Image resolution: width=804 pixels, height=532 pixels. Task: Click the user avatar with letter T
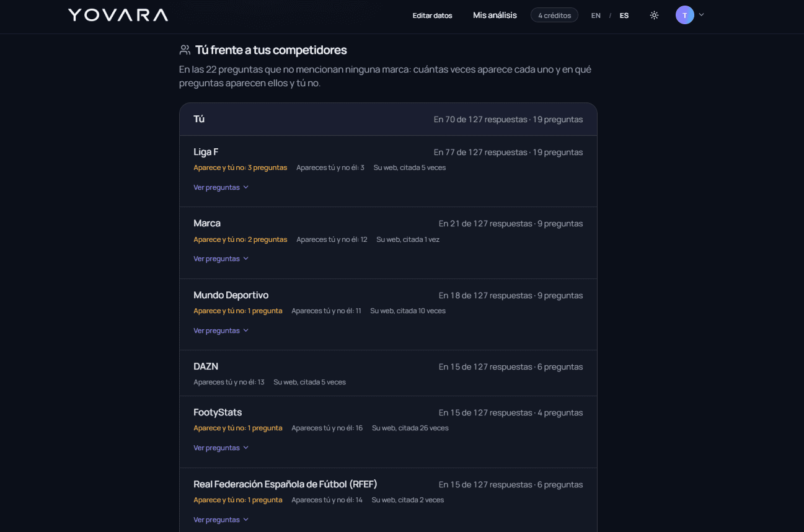684,15
